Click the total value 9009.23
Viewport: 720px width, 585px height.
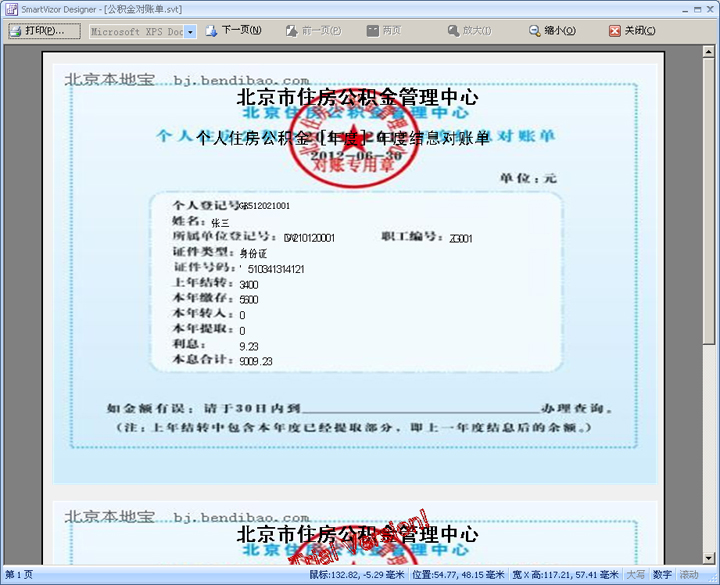pos(256,361)
